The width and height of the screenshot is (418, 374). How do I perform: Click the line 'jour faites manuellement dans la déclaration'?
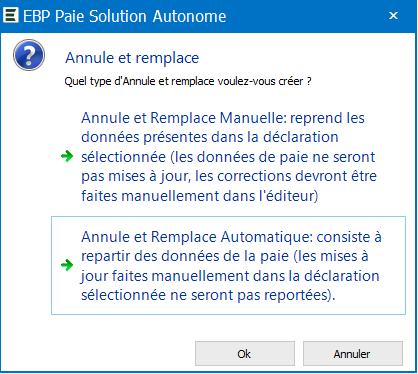tap(230, 276)
